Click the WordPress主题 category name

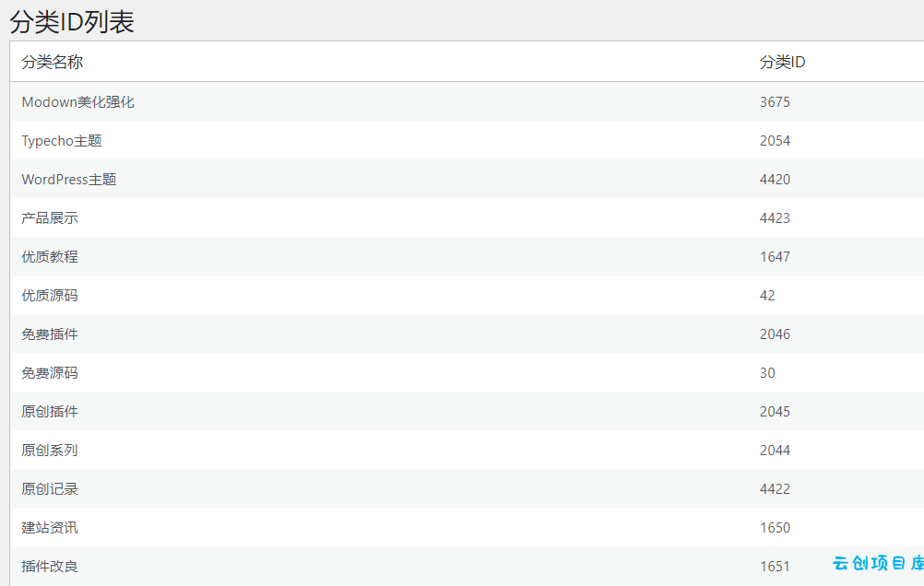click(69, 180)
